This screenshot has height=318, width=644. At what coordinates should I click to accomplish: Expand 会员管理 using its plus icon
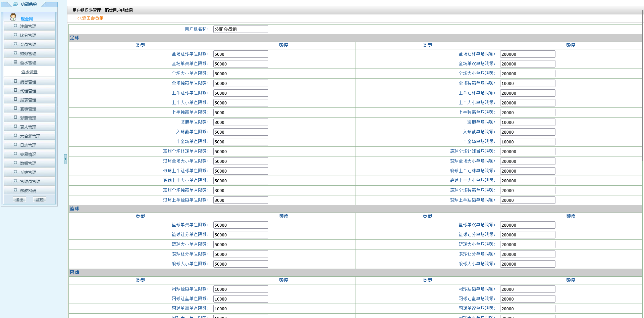[x=15, y=44]
